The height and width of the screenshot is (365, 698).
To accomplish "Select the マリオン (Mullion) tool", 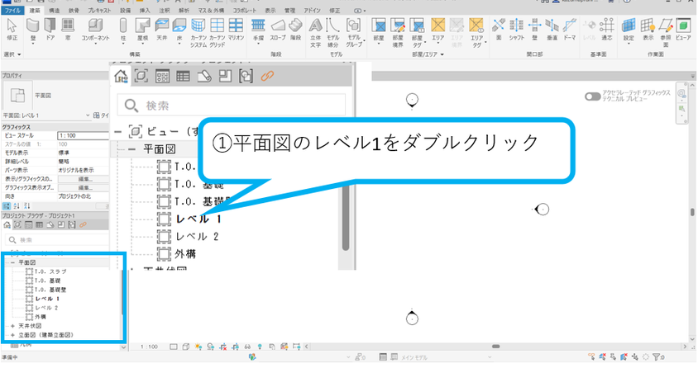I will point(236,29).
